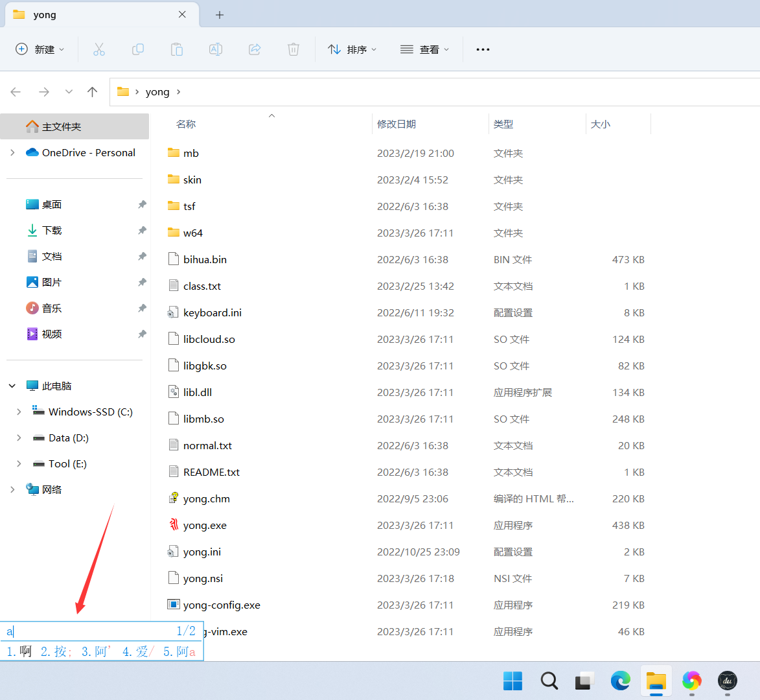Go back with the left arrow
760x700 pixels.
tap(16, 91)
